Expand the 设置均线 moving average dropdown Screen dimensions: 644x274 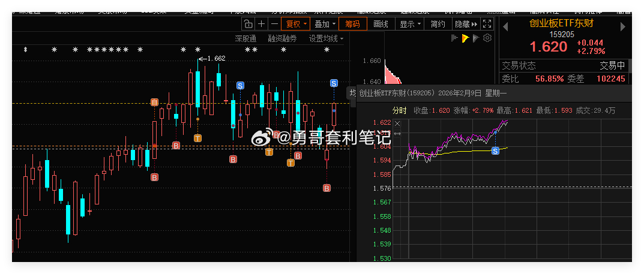tap(326, 38)
